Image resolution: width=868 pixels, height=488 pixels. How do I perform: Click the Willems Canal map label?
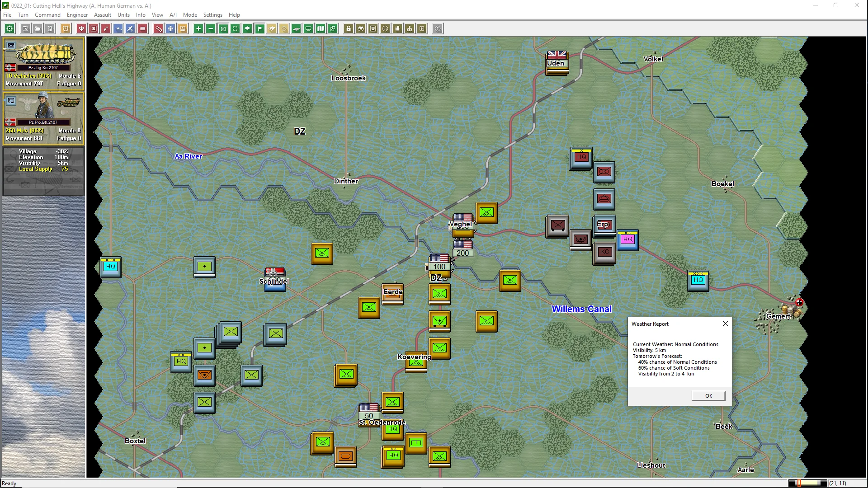coord(581,309)
